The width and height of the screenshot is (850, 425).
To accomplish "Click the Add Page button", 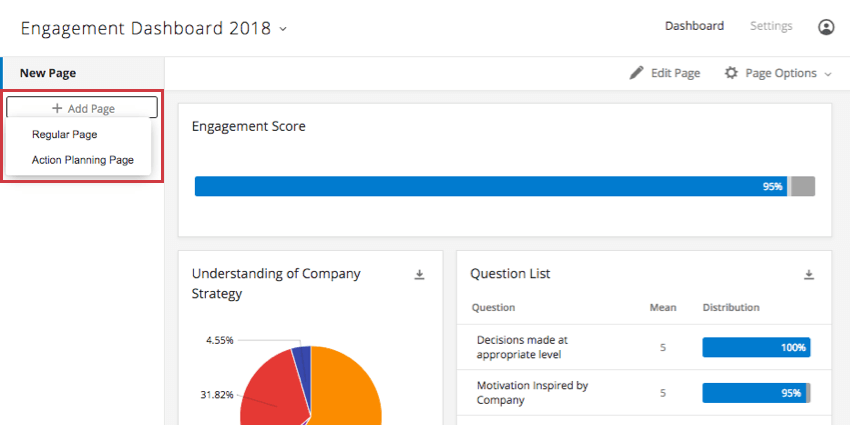I will pyautogui.click(x=82, y=108).
